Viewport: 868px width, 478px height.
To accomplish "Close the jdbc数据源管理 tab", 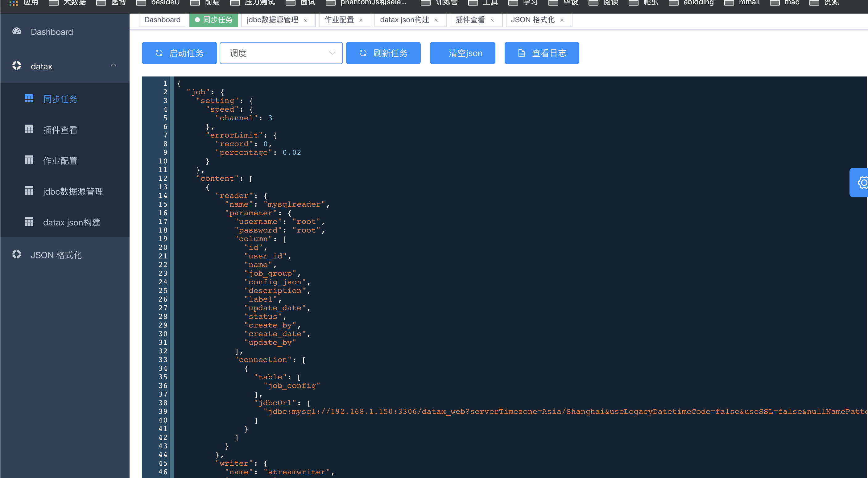I will pyautogui.click(x=305, y=20).
